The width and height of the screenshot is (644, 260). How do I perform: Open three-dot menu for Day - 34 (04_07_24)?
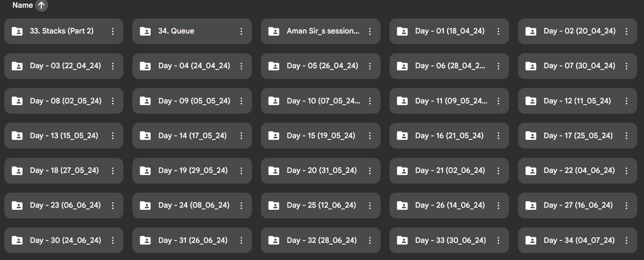tap(626, 240)
